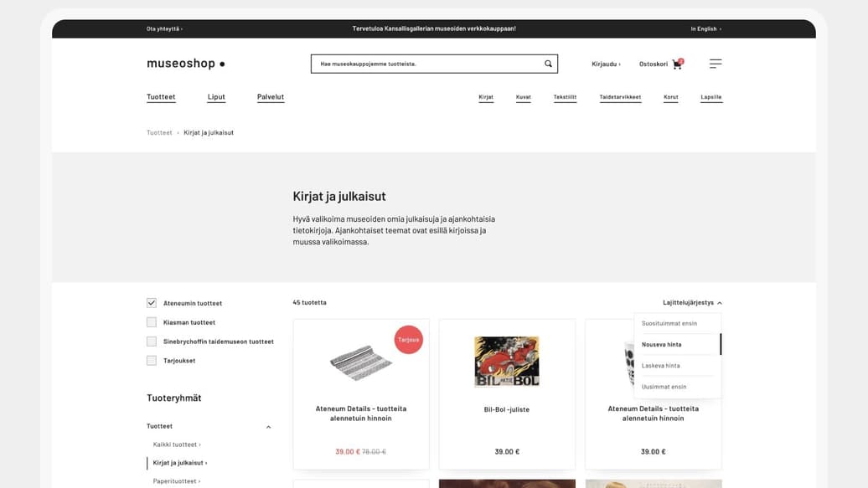Switch language with In English link

pyautogui.click(x=705, y=28)
